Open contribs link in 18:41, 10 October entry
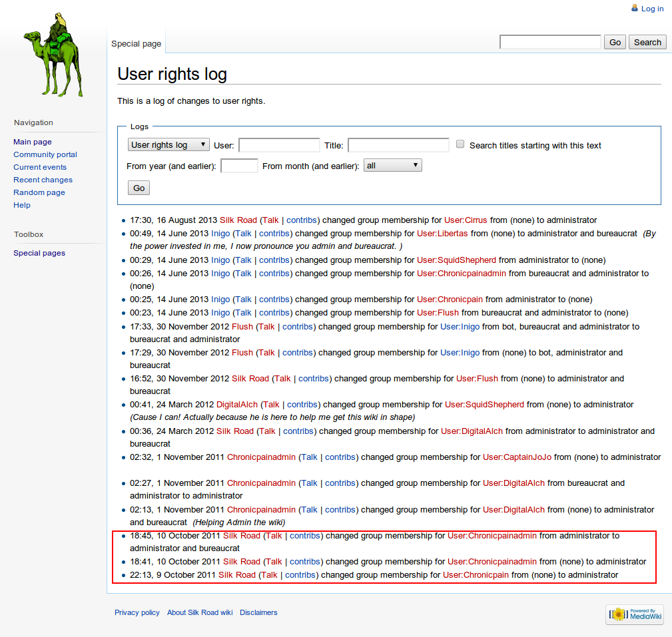 (x=305, y=562)
